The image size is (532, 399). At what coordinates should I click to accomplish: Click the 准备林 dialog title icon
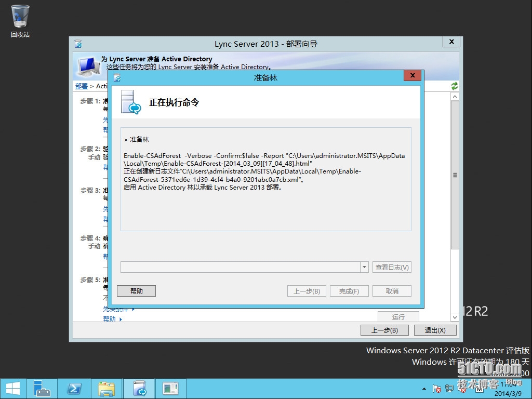click(117, 78)
